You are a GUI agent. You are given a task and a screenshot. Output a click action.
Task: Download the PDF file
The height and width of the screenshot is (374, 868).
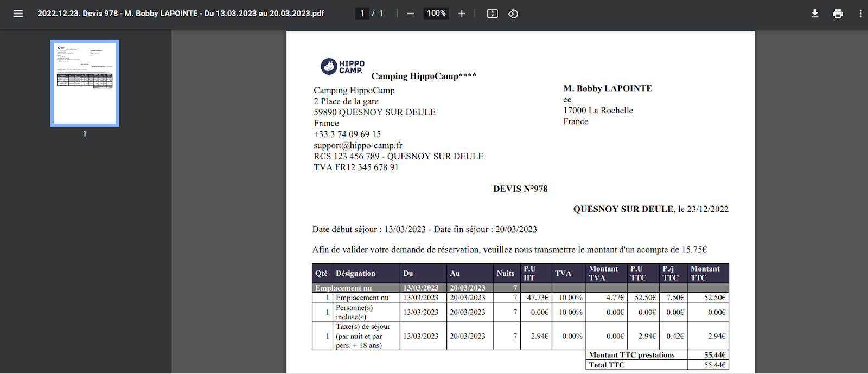[814, 14]
